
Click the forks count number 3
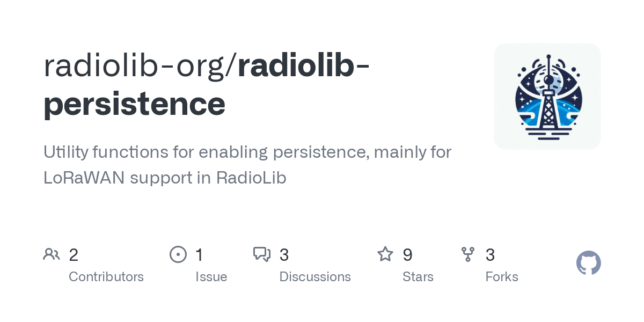tap(490, 255)
